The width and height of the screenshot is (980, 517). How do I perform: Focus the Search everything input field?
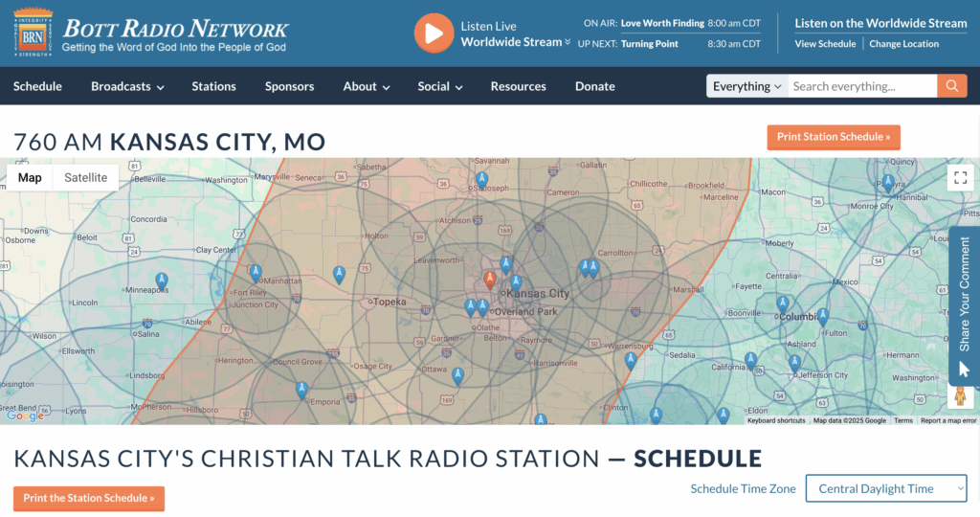coord(862,86)
